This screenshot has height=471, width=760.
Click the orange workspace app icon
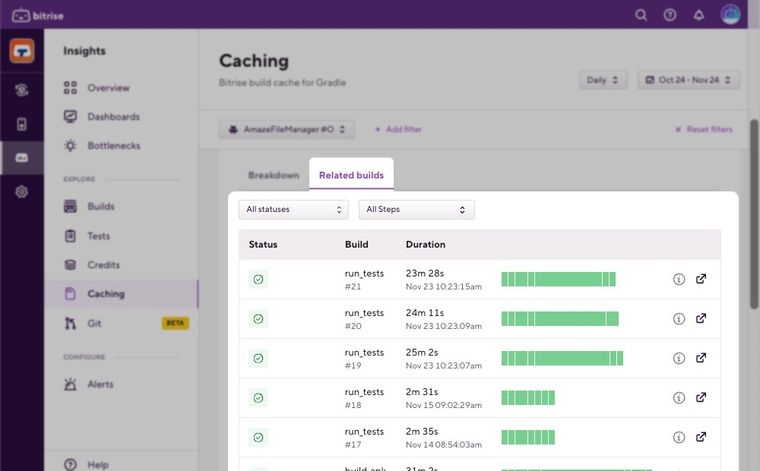pyautogui.click(x=22, y=51)
